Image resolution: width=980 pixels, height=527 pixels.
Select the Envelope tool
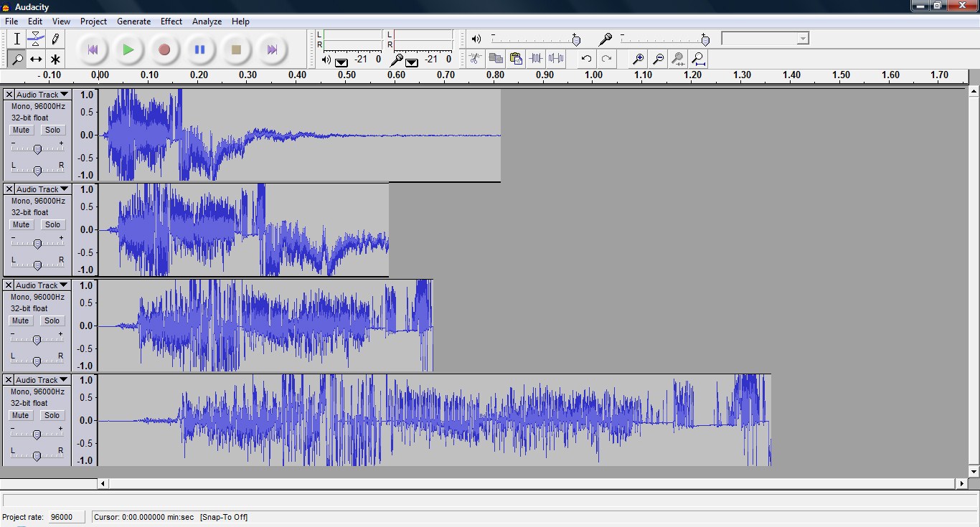click(36, 39)
